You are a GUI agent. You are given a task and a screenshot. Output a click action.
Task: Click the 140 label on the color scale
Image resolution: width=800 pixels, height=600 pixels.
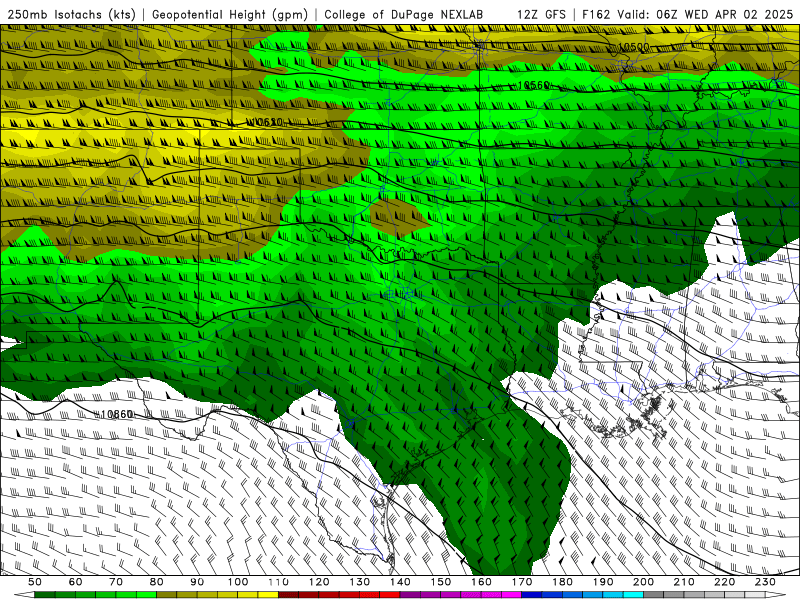tap(400, 582)
